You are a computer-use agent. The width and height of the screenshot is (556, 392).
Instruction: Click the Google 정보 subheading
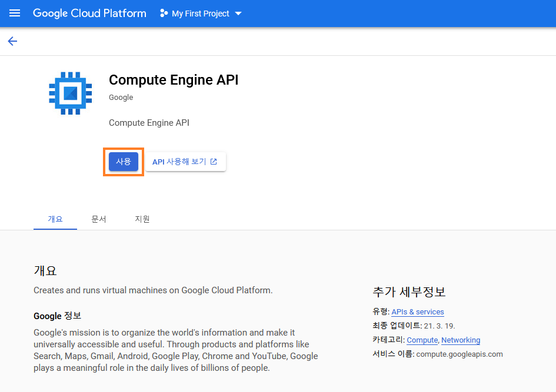pyautogui.click(x=58, y=316)
